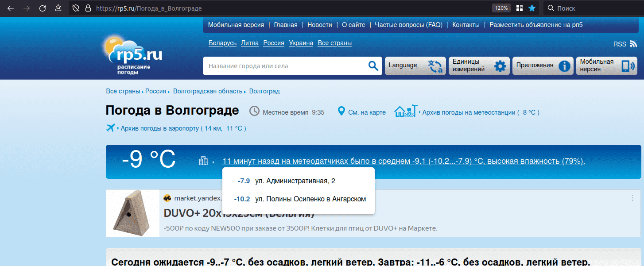Open Новости menu item

[320, 25]
